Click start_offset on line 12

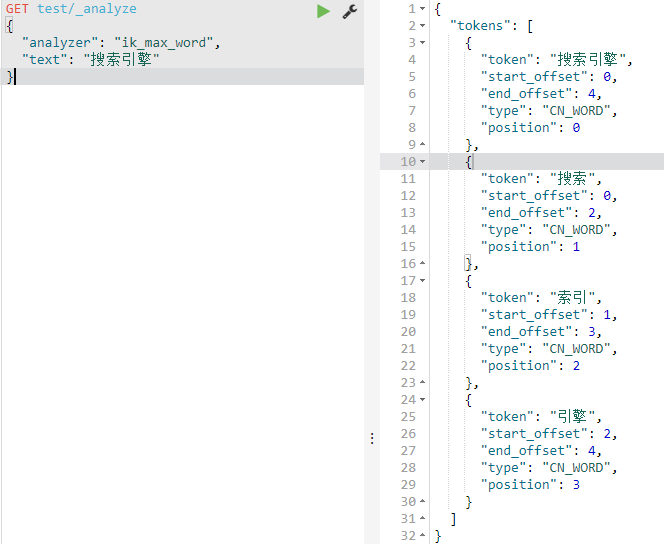click(x=534, y=196)
